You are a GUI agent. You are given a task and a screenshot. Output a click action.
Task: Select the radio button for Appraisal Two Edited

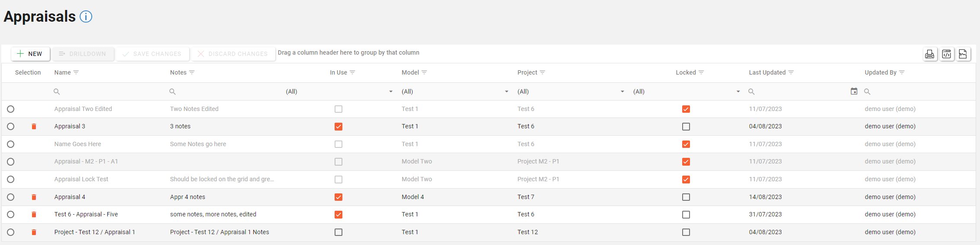11,109
